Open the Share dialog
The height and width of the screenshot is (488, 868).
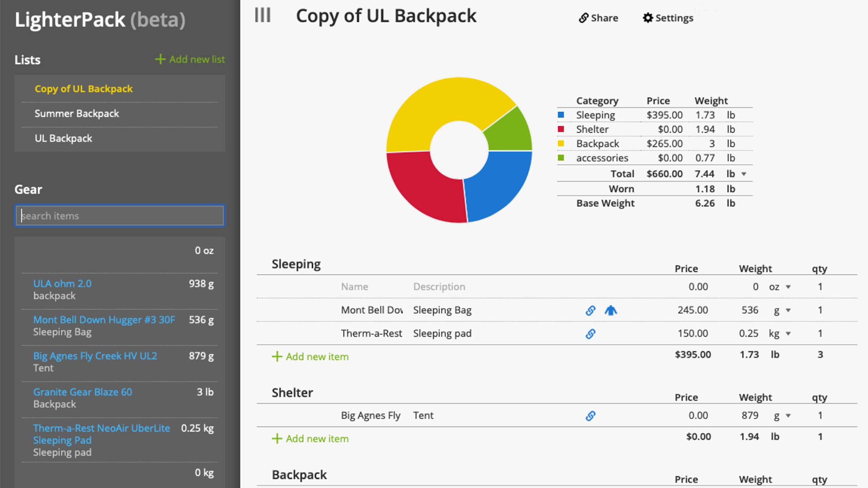point(598,18)
